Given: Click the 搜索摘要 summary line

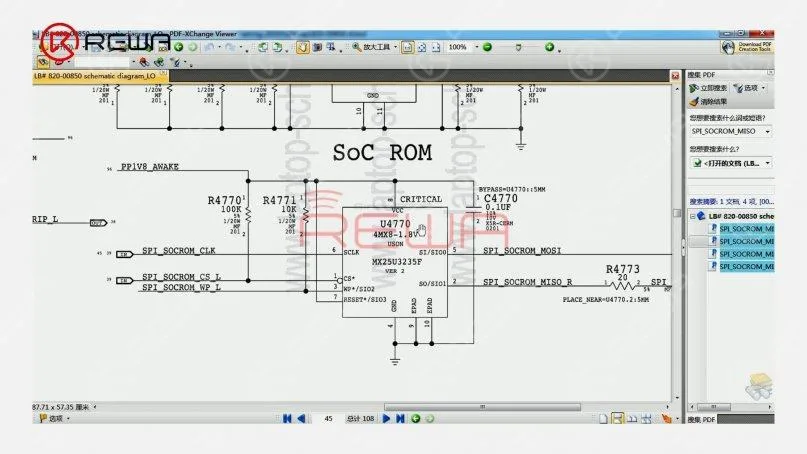Looking at the screenshot, I should coord(731,202).
